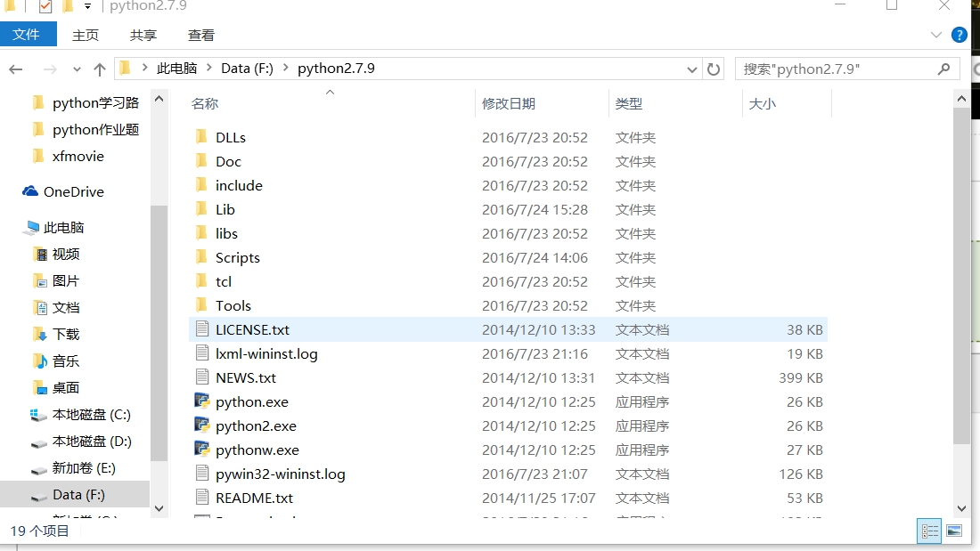Click the search python2.7.9 input box
The image size is (980, 551).
tap(836, 69)
